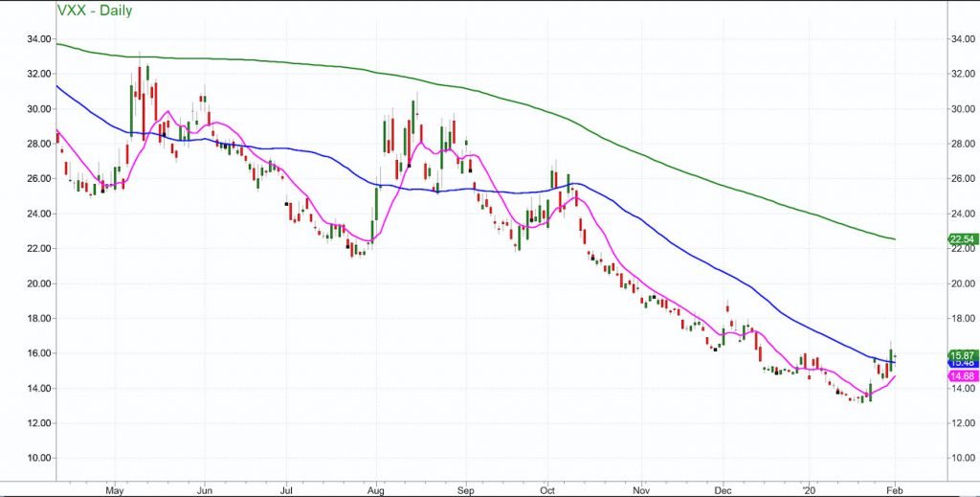Click 26.00 on the right price axis
980x497 pixels.
[x=961, y=179]
